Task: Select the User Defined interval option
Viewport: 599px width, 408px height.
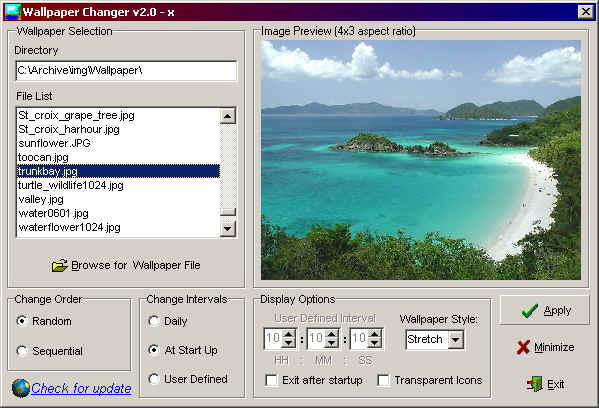Action: 154,379
